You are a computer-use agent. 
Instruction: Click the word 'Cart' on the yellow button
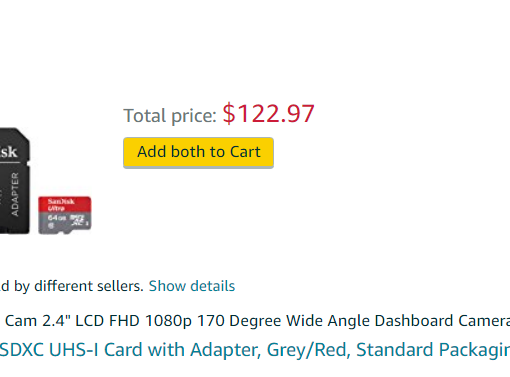coord(245,152)
